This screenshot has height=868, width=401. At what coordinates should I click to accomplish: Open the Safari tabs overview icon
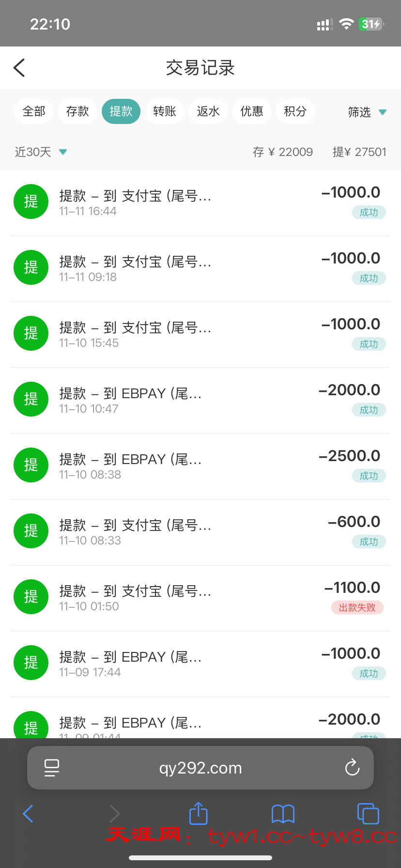click(368, 813)
